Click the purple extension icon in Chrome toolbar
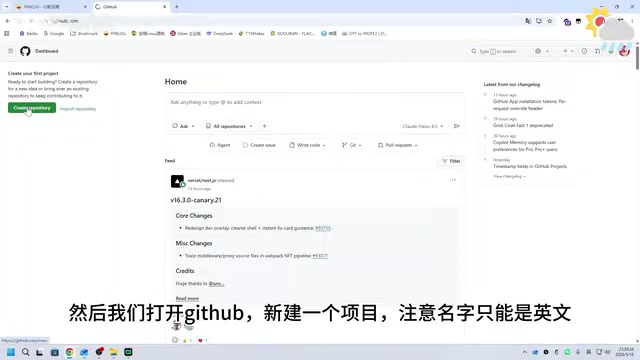 (567, 21)
